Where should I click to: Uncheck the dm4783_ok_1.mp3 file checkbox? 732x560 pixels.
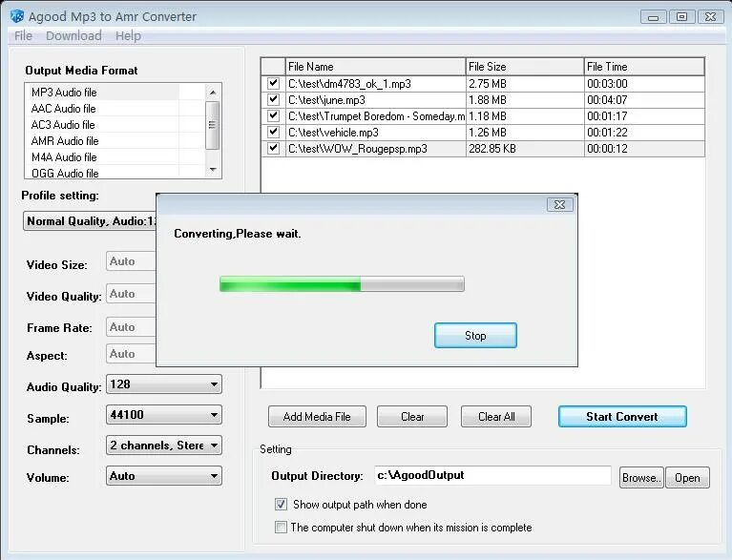coord(273,84)
